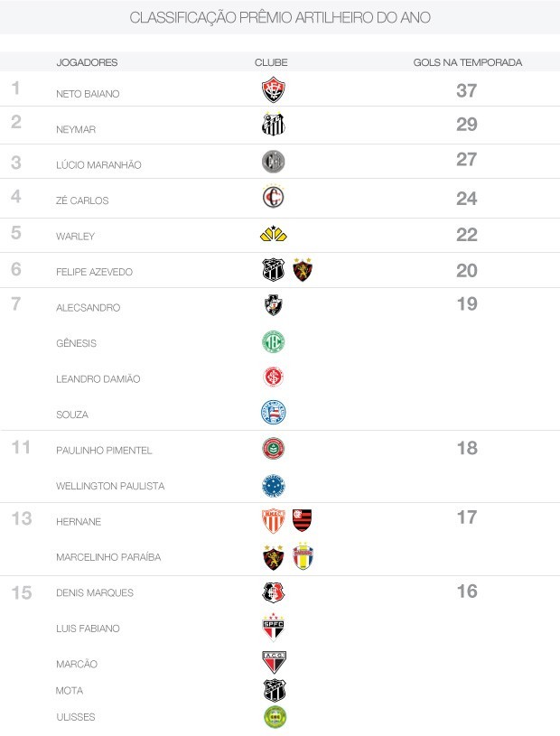560x736 pixels.
Task: Click Neto Baiano's Vitória club crest
Action: [273, 90]
